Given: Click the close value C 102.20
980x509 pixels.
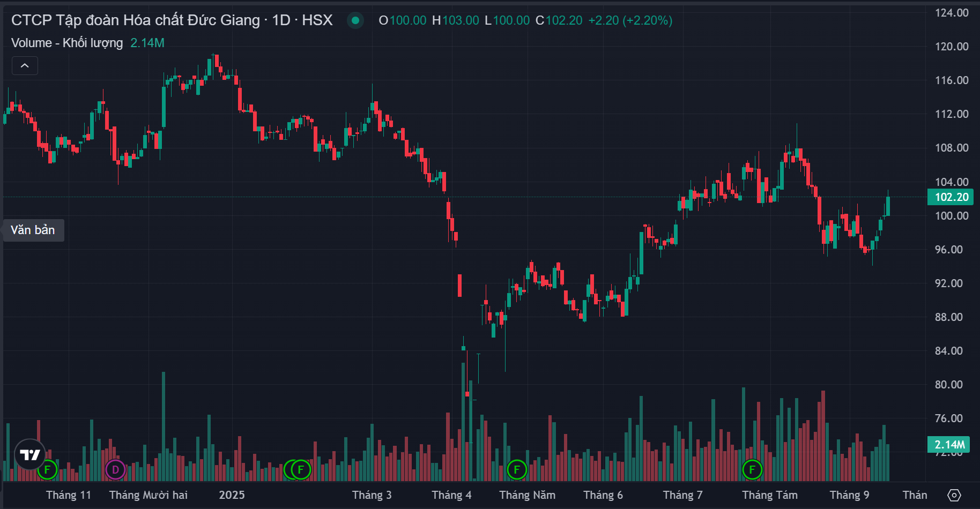Looking at the screenshot, I should click(x=559, y=20).
